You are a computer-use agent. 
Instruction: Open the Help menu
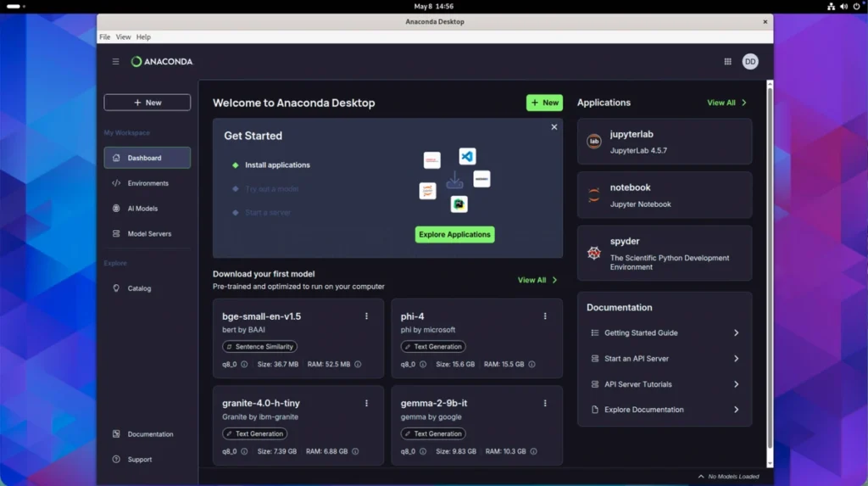pos(143,37)
